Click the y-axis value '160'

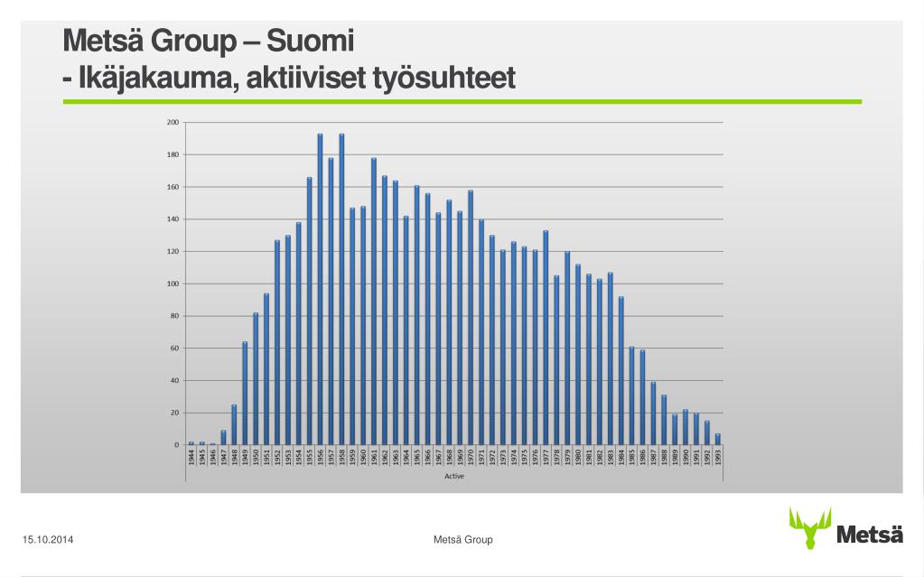(173, 187)
